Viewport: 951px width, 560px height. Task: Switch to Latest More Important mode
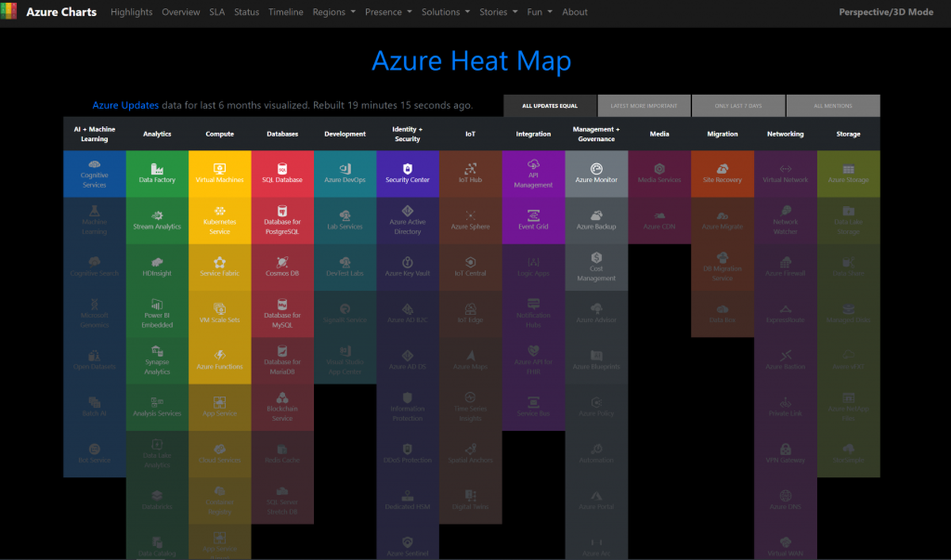tap(644, 106)
